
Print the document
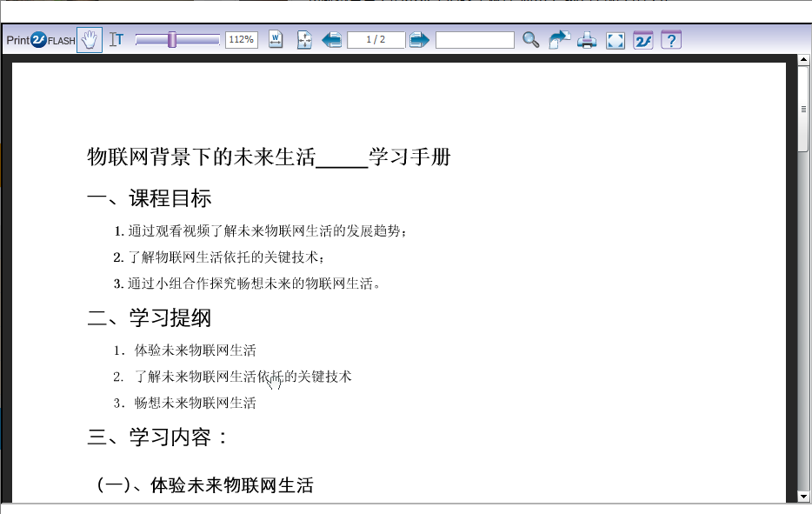click(x=588, y=40)
